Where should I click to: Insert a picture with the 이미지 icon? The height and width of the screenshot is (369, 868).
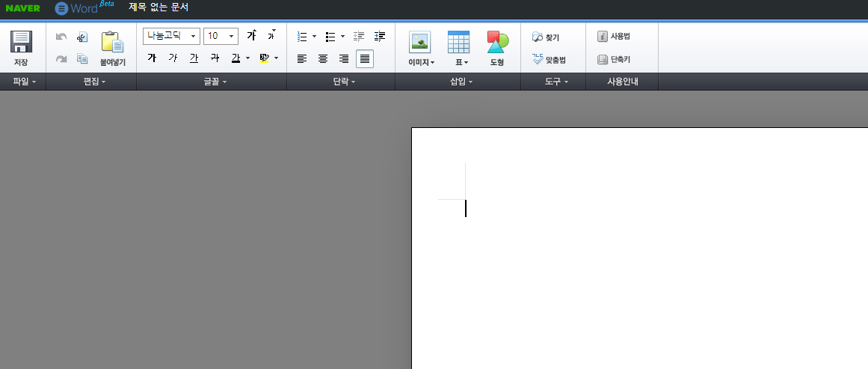[420, 42]
